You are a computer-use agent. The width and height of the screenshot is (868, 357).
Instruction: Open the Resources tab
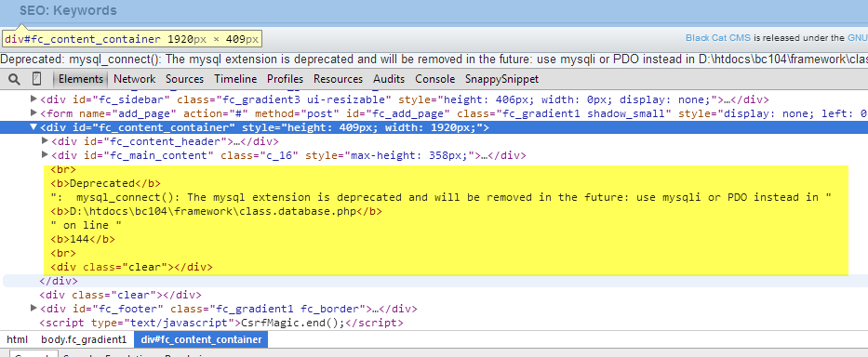[x=338, y=79]
